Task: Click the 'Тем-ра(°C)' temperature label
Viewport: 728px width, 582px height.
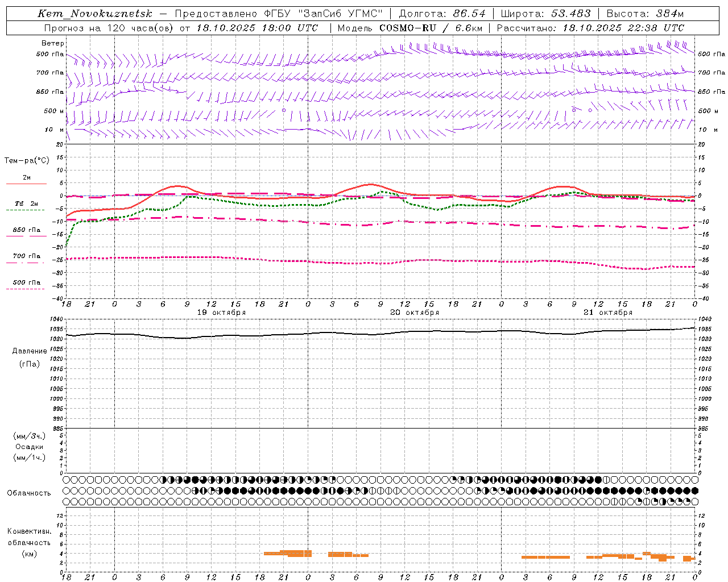Action: (x=27, y=161)
